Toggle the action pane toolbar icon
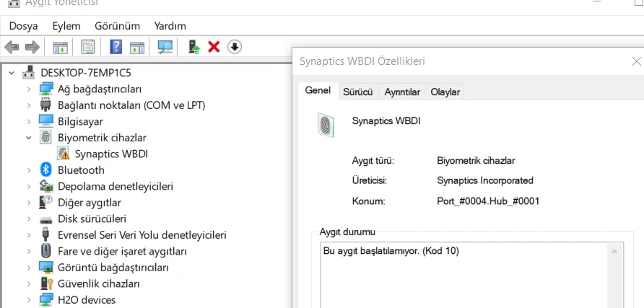644x308 pixels. (137, 47)
